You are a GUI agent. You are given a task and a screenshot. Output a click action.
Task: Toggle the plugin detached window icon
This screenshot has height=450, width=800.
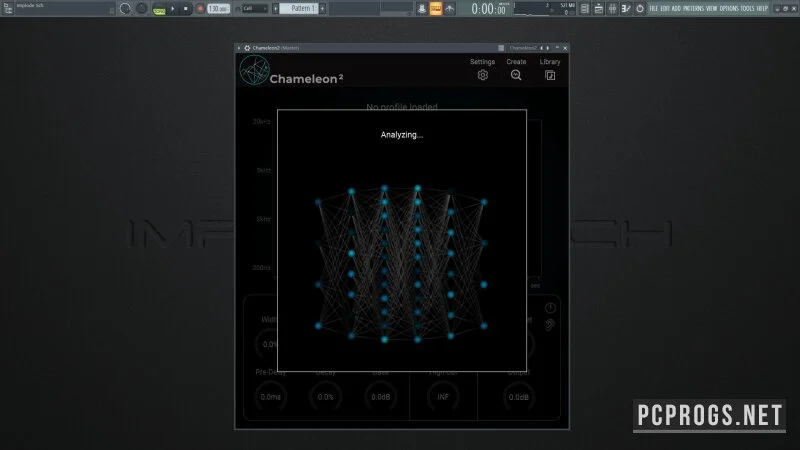click(x=501, y=48)
